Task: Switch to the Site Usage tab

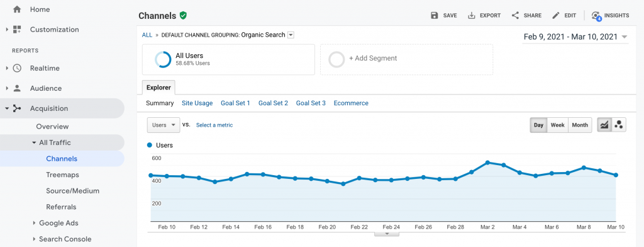Action: [197, 103]
